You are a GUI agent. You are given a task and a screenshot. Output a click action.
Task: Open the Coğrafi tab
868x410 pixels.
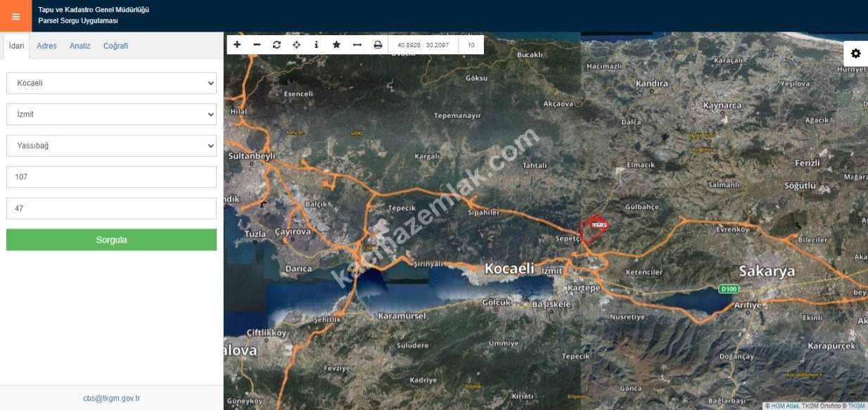click(x=115, y=46)
